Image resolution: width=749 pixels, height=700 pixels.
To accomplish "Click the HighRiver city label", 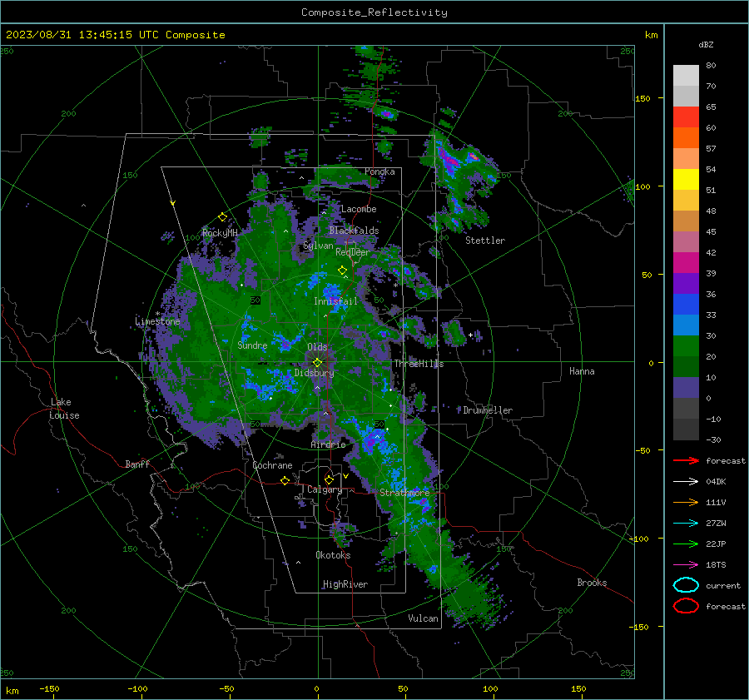I will [345, 584].
